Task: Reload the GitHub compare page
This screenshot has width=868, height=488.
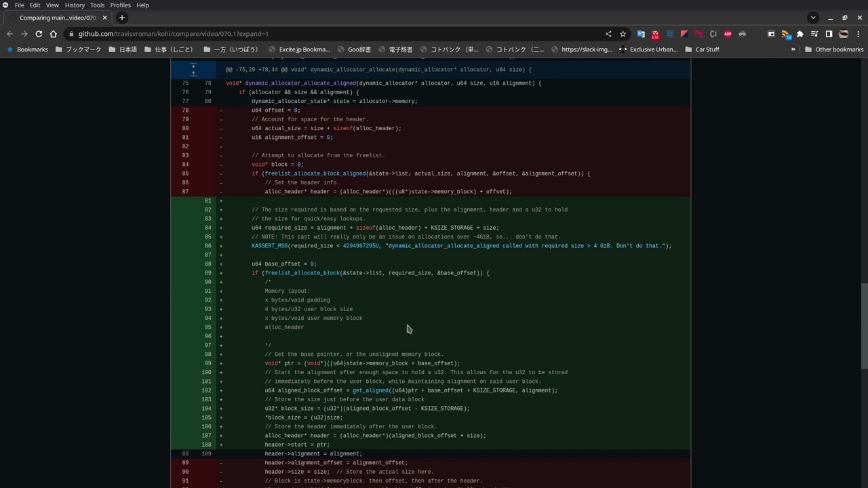Action: tap(39, 34)
